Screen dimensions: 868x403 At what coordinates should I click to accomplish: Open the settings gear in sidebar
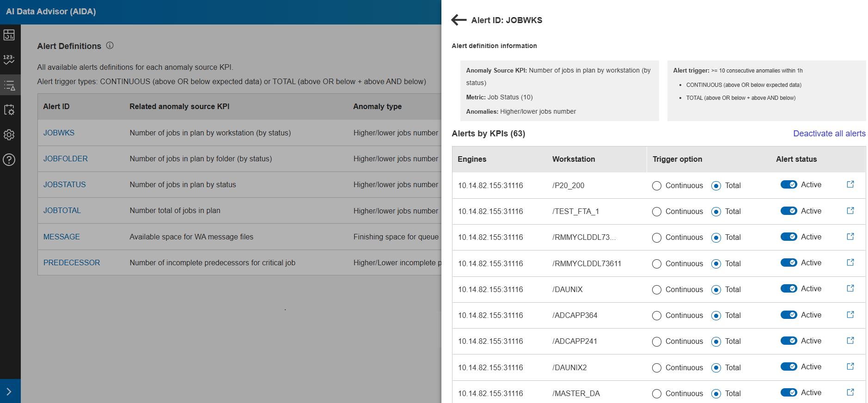point(9,135)
